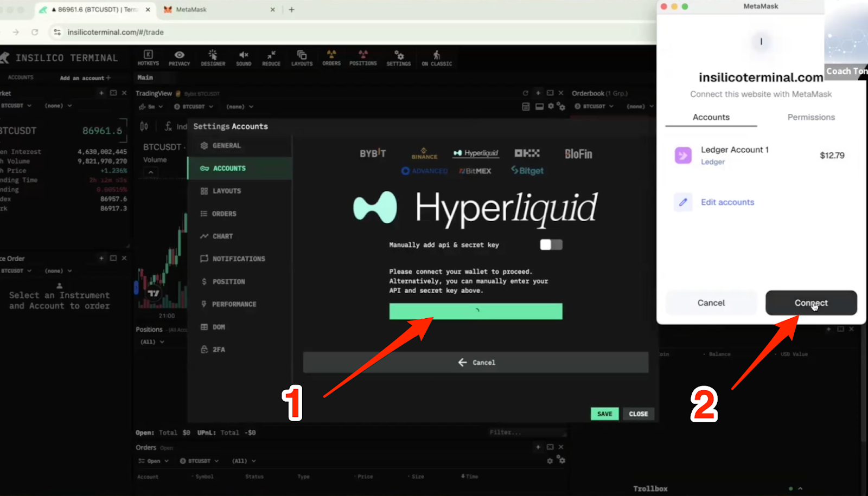The height and width of the screenshot is (496, 868).
Task: Open Orders panel gears settings icon
Action: pyautogui.click(x=561, y=460)
